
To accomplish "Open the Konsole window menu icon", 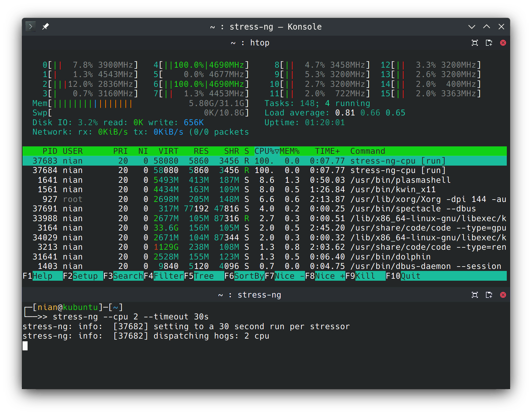I will (x=31, y=27).
